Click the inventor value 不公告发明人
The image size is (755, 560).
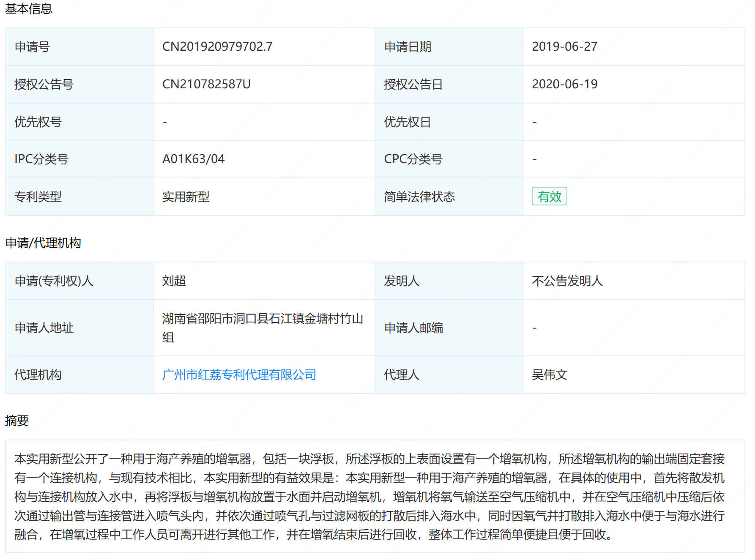[567, 281]
